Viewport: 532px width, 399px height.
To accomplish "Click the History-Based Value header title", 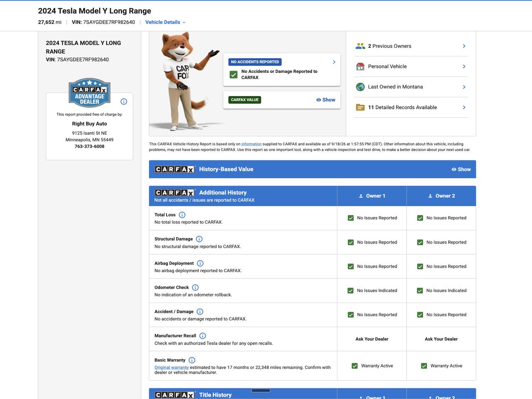I will click(x=226, y=169).
